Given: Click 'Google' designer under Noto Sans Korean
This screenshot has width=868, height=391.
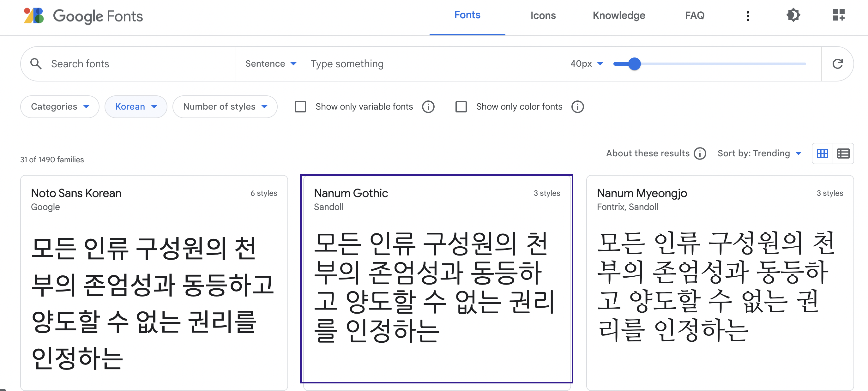Looking at the screenshot, I should pos(45,208).
